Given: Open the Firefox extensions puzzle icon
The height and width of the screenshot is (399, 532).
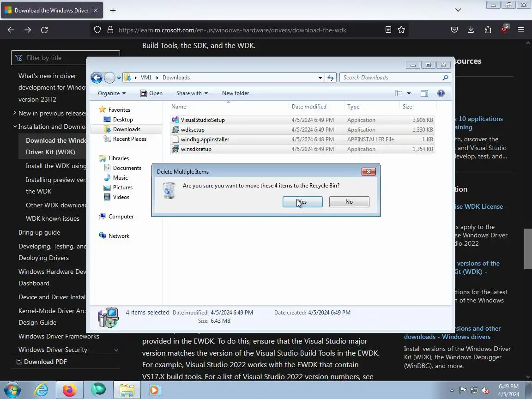Looking at the screenshot, I should point(488,30).
